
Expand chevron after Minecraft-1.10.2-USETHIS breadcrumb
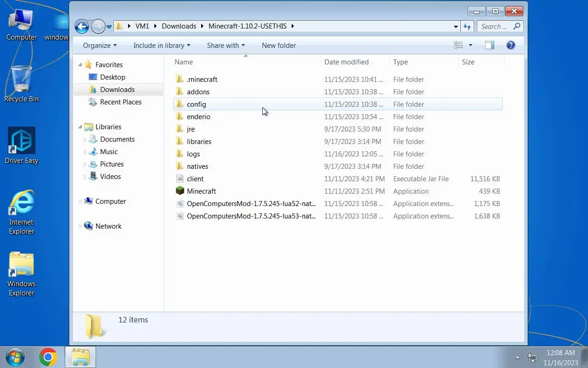(293, 26)
